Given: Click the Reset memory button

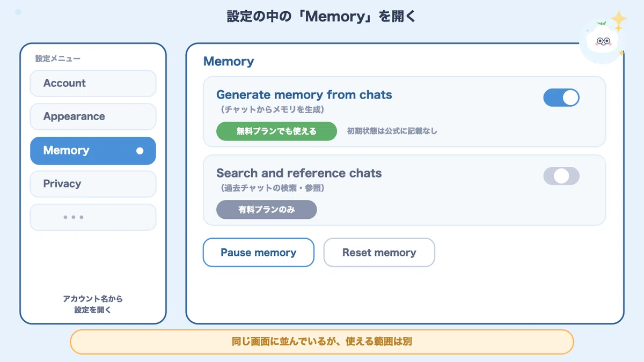Looking at the screenshot, I should click(x=379, y=252).
